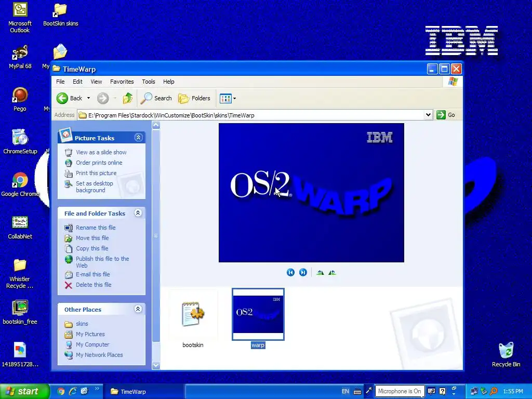
Task: Toggle the Folders pane
Action: (x=194, y=98)
